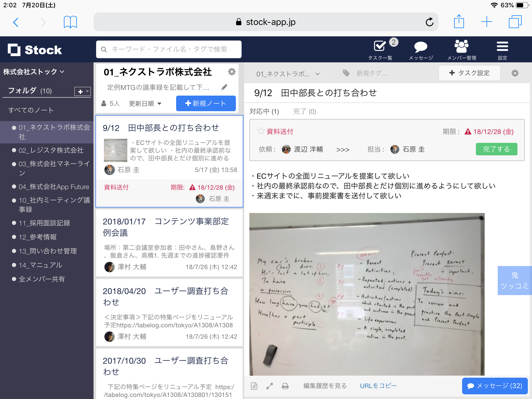Print the note using the printer icon
The image size is (532, 399).
285,386
